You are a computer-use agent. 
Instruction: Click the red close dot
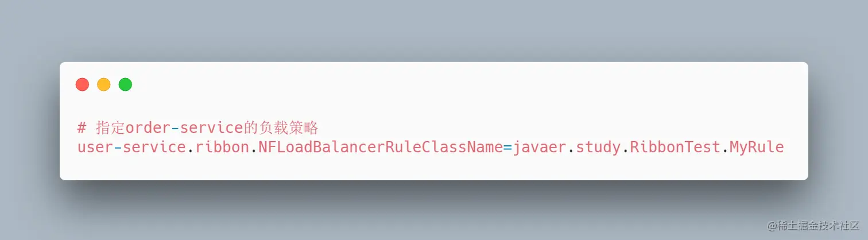click(x=82, y=84)
